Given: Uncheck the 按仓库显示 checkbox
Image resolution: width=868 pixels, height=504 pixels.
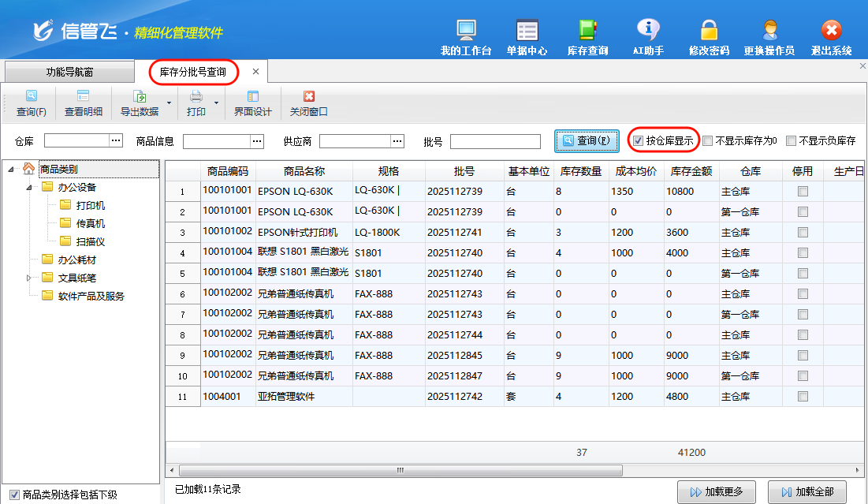Looking at the screenshot, I should coord(639,141).
